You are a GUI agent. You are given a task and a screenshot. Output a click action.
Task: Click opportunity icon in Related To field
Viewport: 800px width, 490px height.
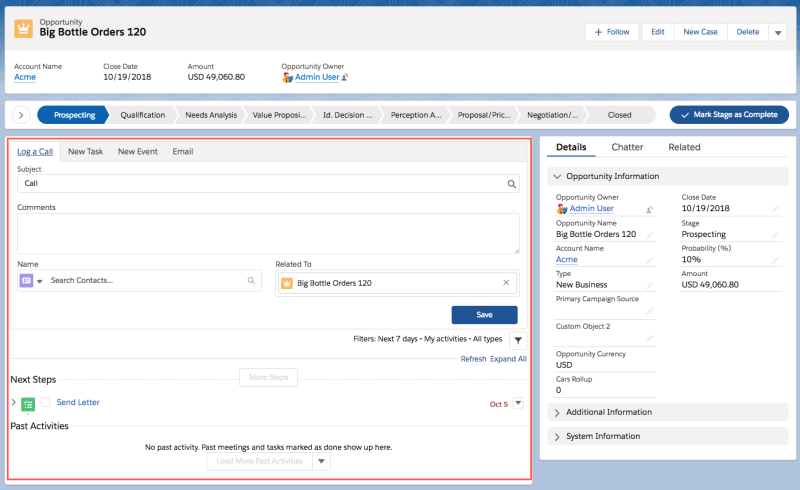click(x=287, y=283)
